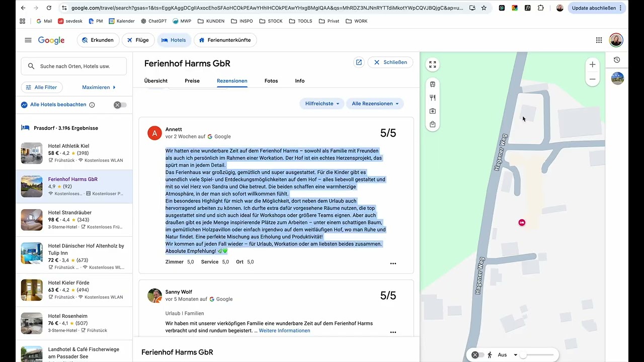Screen dimensions: 644x362
Task: Open more options for Sanny Wolf's review
Action: [x=393, y=332]
